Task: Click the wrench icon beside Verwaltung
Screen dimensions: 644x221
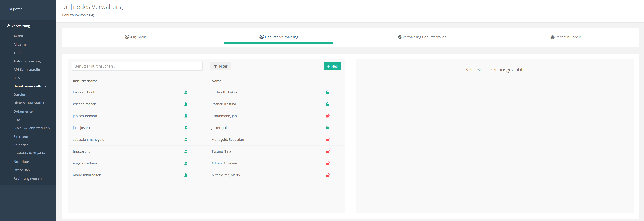Action: (8, 26)
